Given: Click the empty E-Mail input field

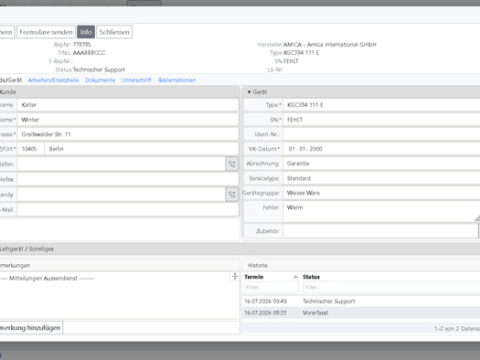Looking at the screenshot, I should click(x=128, y=210).
